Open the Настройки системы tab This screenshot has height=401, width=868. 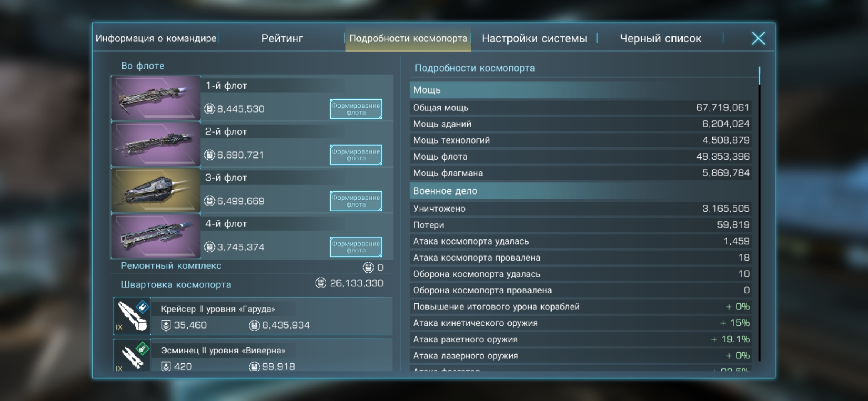(534, 38)
